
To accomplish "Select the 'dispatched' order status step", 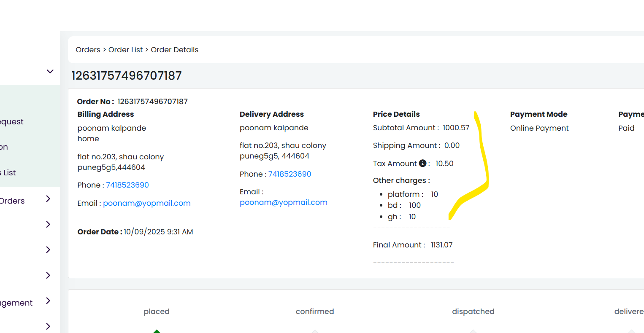I will [x=473, y=312].
